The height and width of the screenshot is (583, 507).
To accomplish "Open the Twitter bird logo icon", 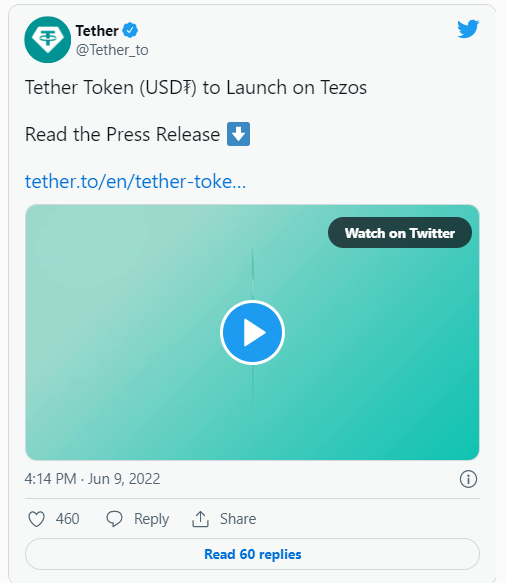I will [x=468, y=29].
